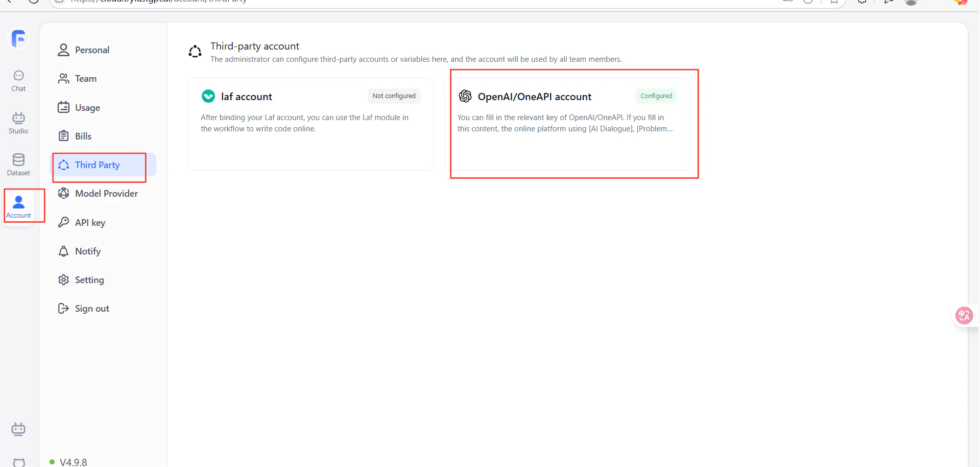Click the Configured badge on the OpenAI card
This screenshot has height=467, width=980.
coord(656,96)
